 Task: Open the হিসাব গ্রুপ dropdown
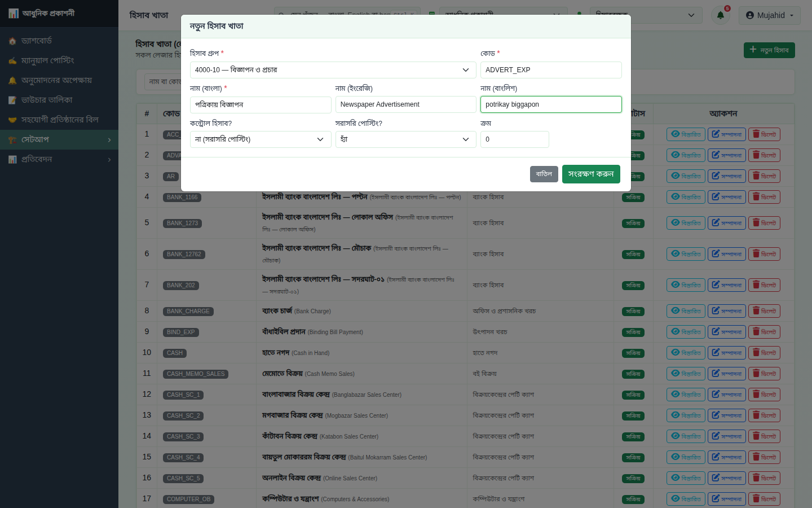pyautogui.click(x=333, y=70)
